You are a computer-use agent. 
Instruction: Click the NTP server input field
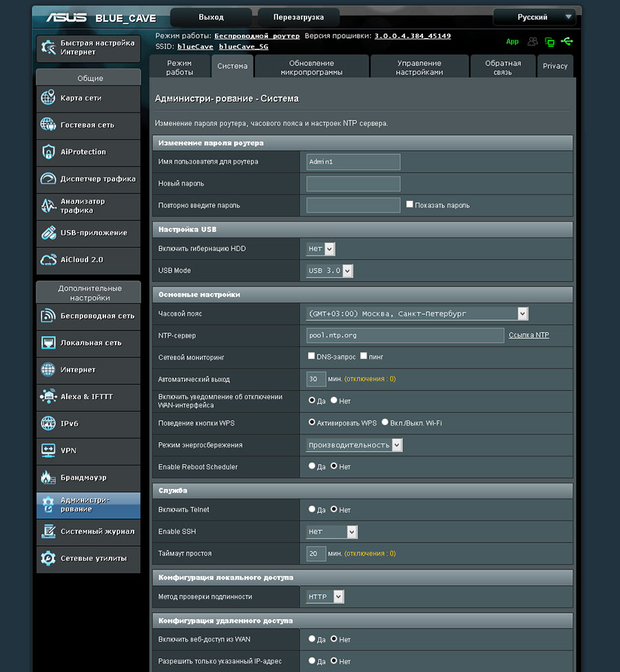click(405, 335)
